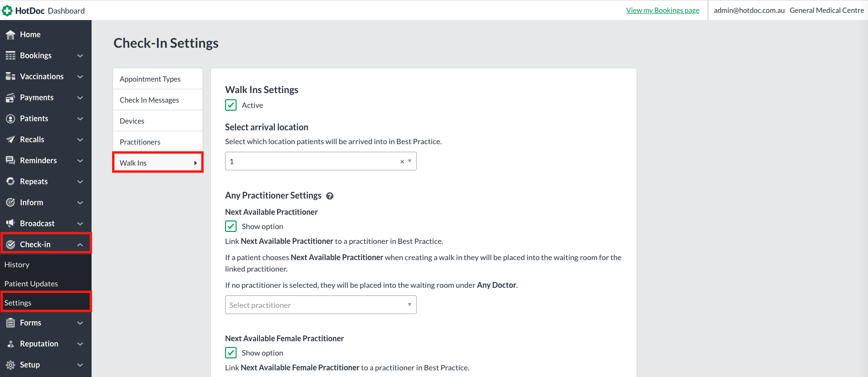This screenshot has height=377, width=868.
Task: Click the Reminders chat icon
Action: (x=10, y=160)
